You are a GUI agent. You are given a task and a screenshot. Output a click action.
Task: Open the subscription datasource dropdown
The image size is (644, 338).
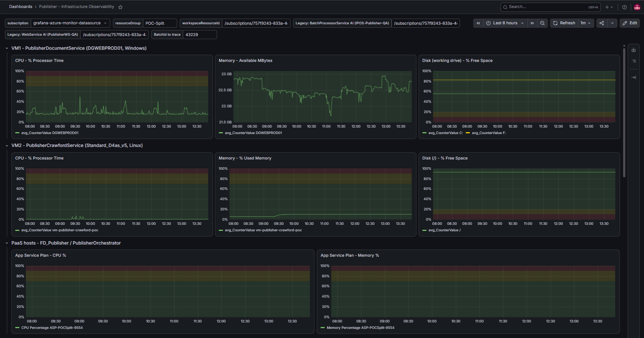[x=70, y=23]
